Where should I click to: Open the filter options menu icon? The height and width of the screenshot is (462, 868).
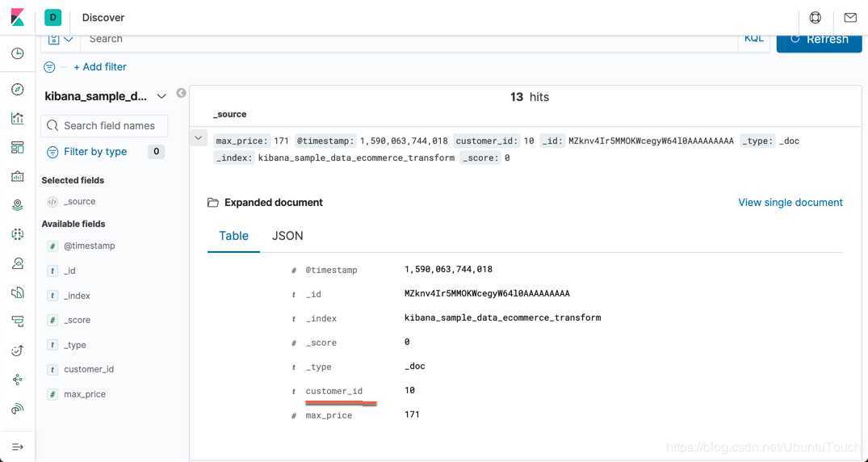[x=49, y=67]
